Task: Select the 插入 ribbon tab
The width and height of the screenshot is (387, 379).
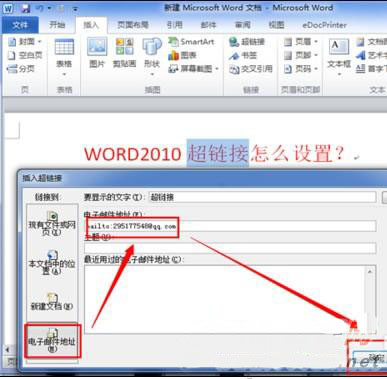Action: 91,25
